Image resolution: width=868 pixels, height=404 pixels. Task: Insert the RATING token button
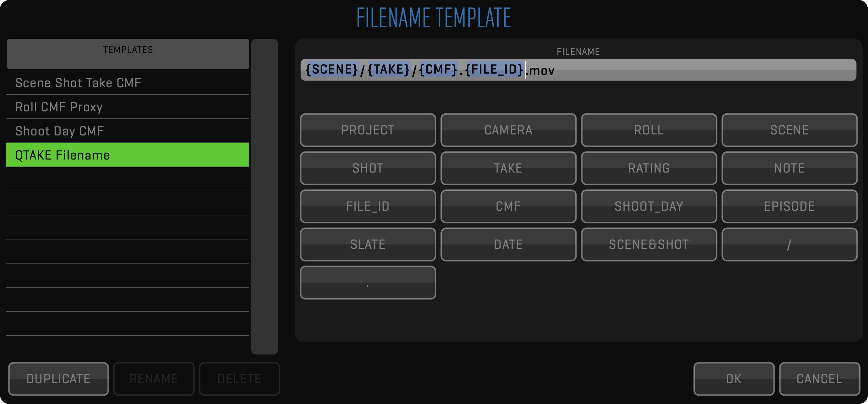pos(648,168)
